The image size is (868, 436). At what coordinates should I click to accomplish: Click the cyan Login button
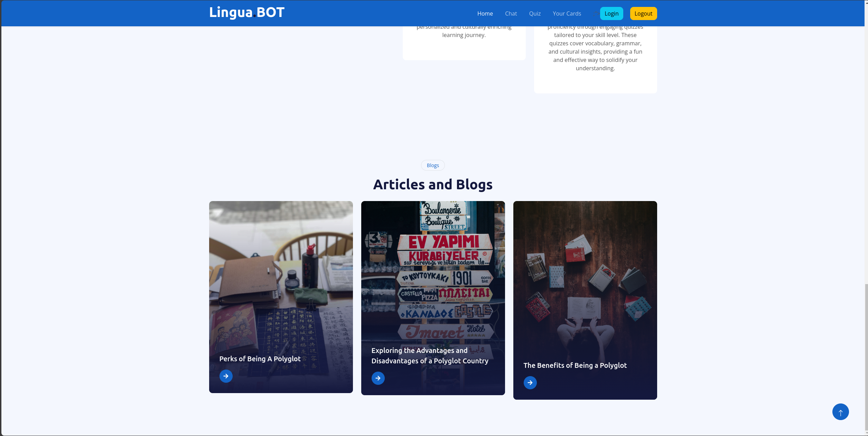click(x=611, y=13)
